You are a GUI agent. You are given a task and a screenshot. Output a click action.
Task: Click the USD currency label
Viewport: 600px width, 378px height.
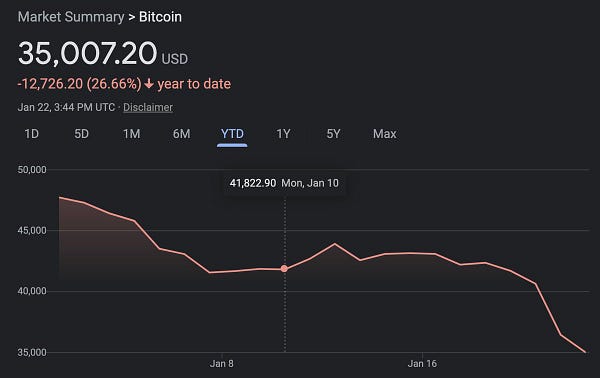pos(174,59)
